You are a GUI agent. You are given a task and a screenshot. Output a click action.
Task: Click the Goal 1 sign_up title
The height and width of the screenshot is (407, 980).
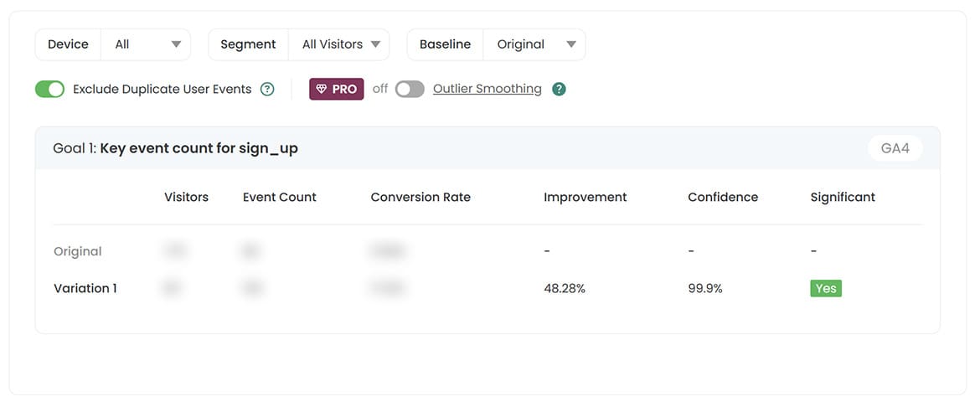pos(175,149)
